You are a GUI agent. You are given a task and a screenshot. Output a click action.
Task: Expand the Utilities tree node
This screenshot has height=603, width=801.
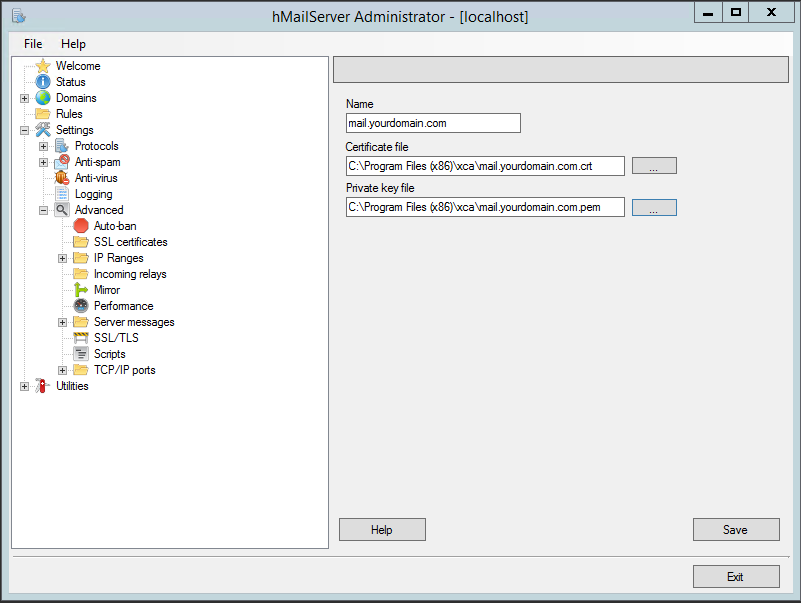25,386
